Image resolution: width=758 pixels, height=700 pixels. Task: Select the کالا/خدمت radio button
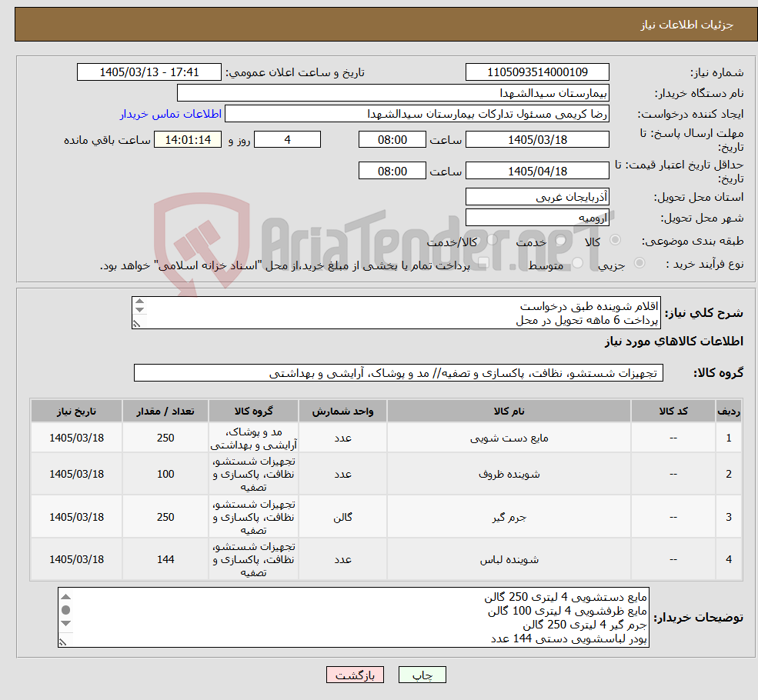click(492, 240)
